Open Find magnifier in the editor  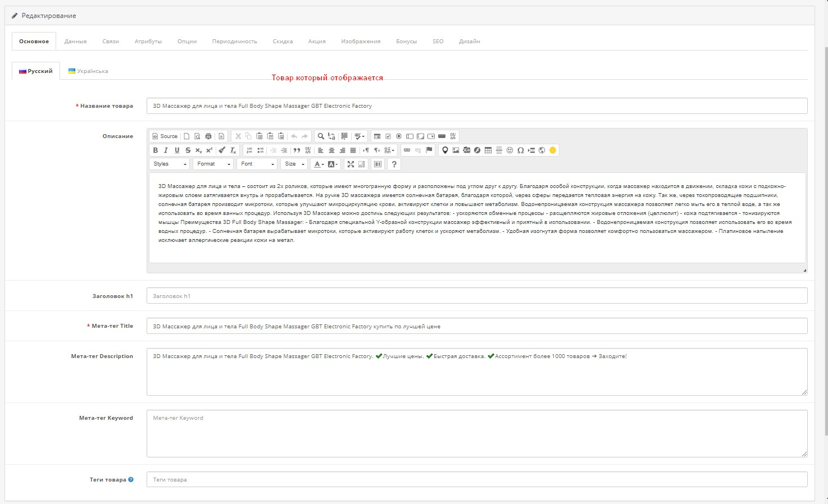click(321, 136)
